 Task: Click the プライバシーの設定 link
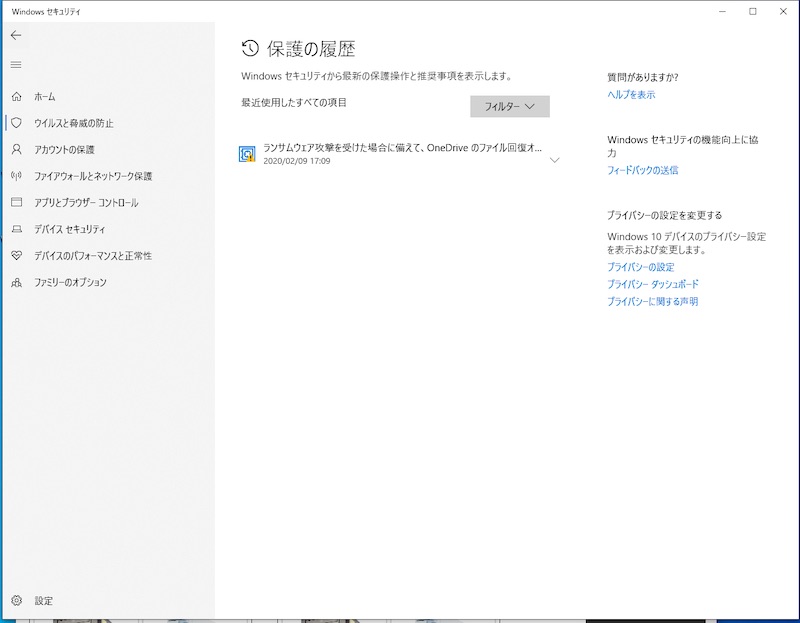click(x=641, y=267)
